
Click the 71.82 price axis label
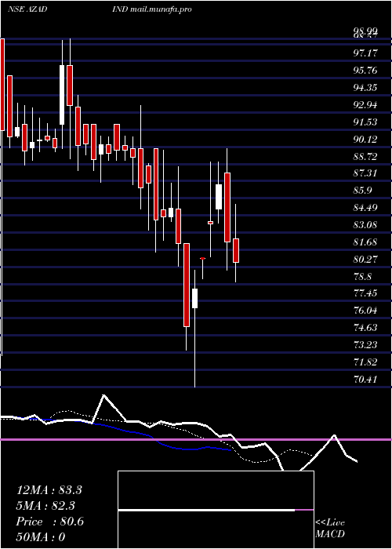(x=365, y=362)
